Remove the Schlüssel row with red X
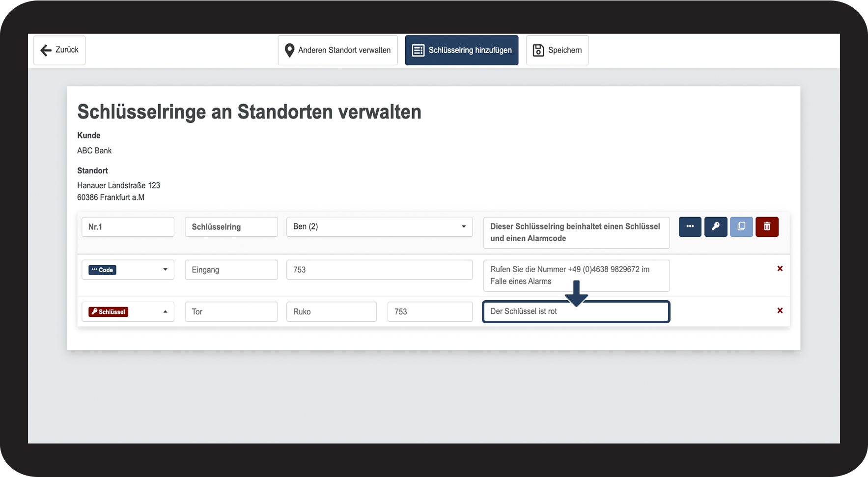The image size is (868, 477). (780, 310)
